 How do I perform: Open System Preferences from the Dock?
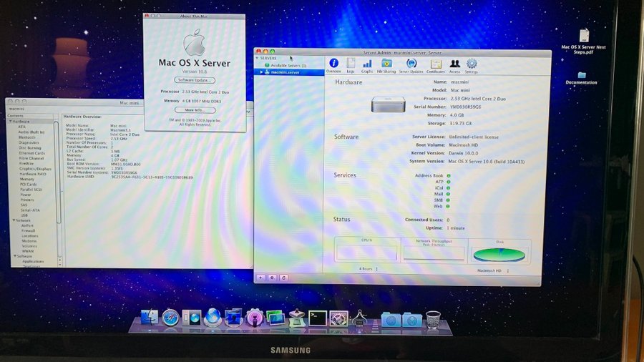point(339,318)
